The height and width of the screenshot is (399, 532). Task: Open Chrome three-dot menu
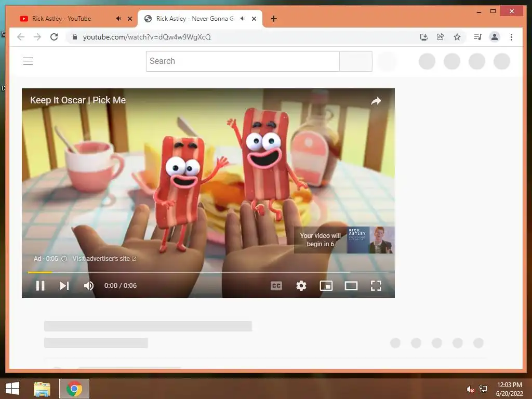click(511, 37)
